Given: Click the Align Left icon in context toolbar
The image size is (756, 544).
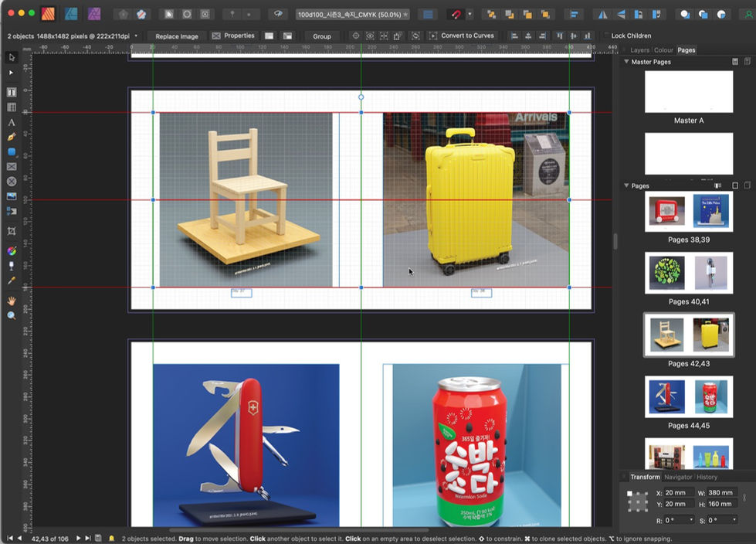Looking at the screenshot, I should coord(514,36).
